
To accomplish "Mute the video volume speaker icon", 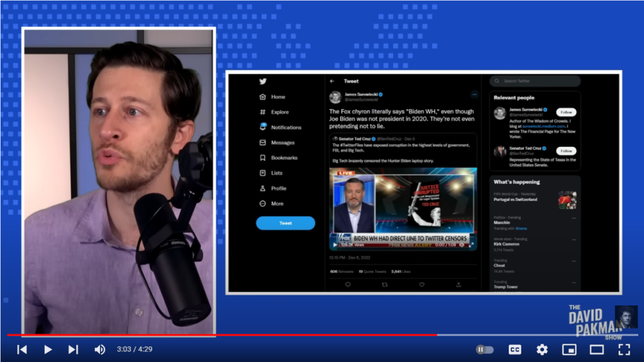I will point(100,349).
